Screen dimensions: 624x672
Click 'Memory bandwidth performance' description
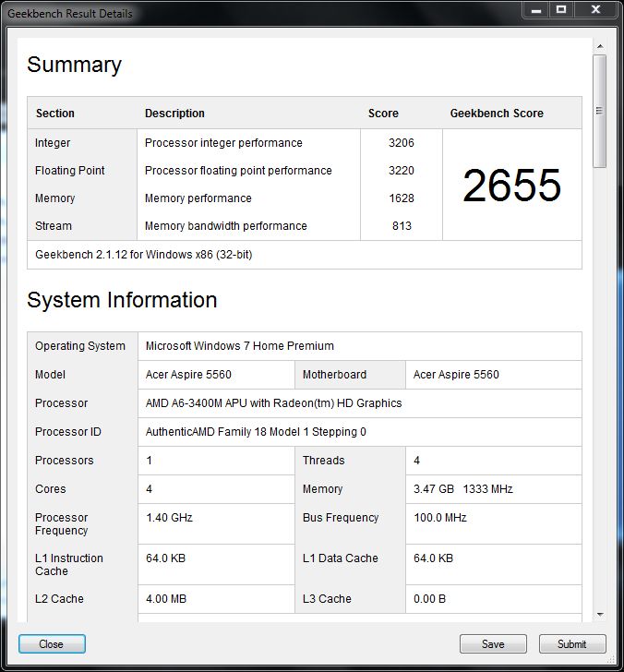coord(226,226)
